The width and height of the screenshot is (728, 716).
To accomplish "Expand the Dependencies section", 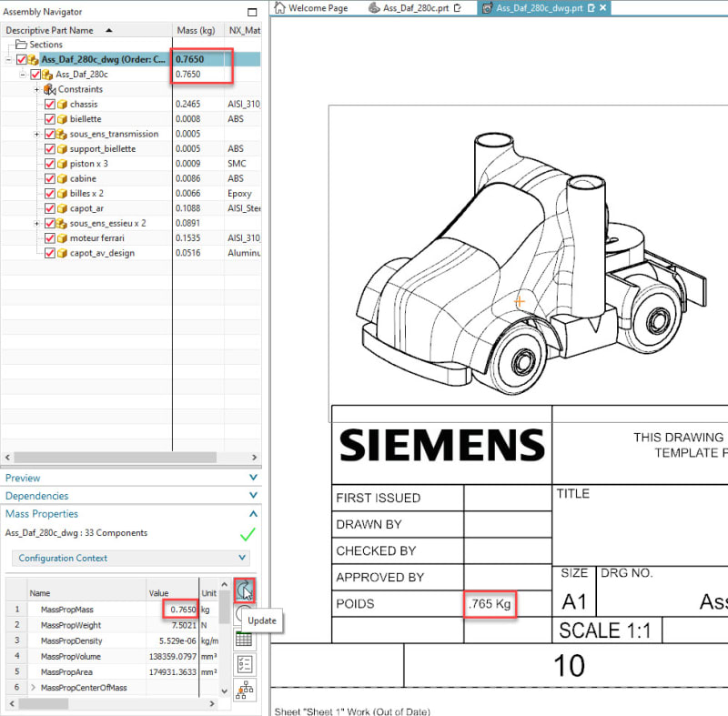I will pos(253,495).
